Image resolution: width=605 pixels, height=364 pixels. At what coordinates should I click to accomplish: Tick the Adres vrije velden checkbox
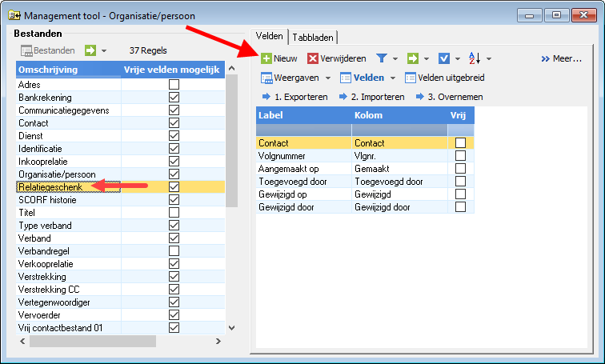(x=174, y=85)
